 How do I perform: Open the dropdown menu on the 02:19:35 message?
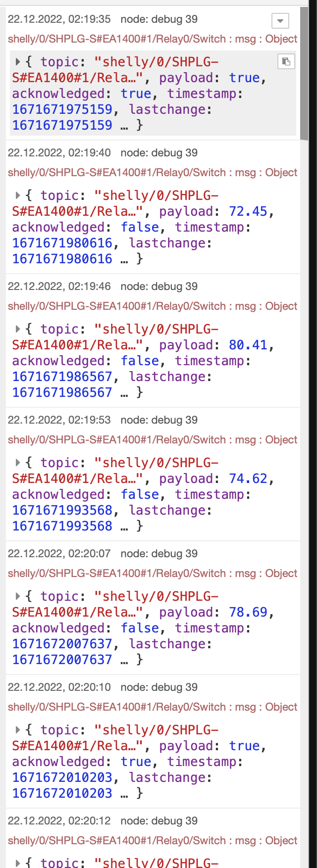tap(280, 21)
